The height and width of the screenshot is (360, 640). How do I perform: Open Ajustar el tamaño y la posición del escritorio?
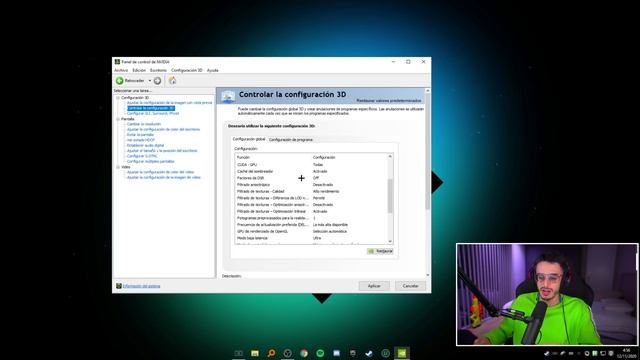[x=162, y=151]
